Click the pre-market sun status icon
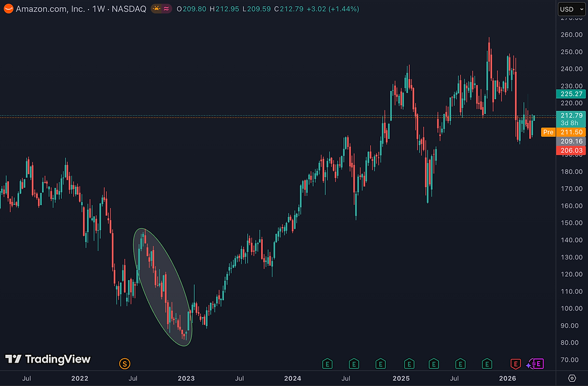Viewport: 588px width, 386px height. pyautogui.click(x=157, y=8)
